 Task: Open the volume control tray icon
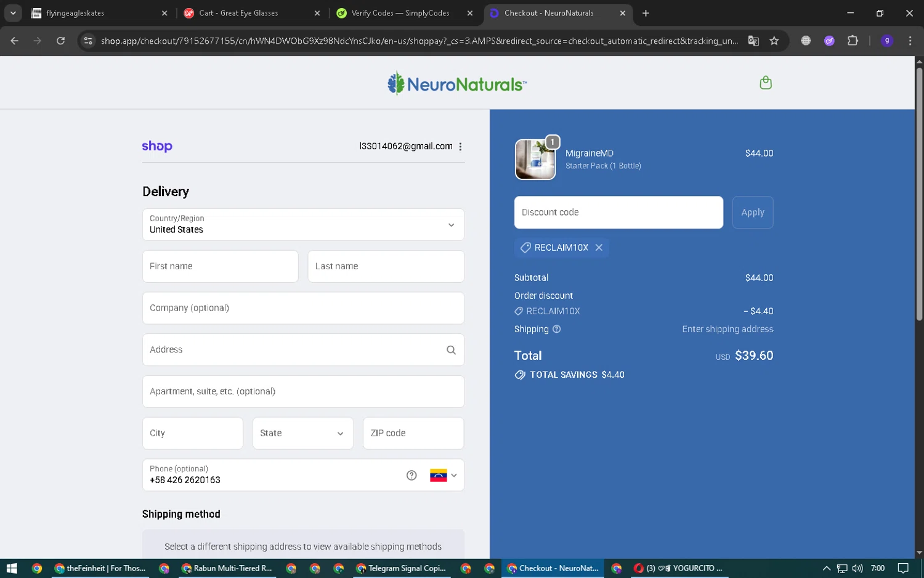tap(857, 568)
